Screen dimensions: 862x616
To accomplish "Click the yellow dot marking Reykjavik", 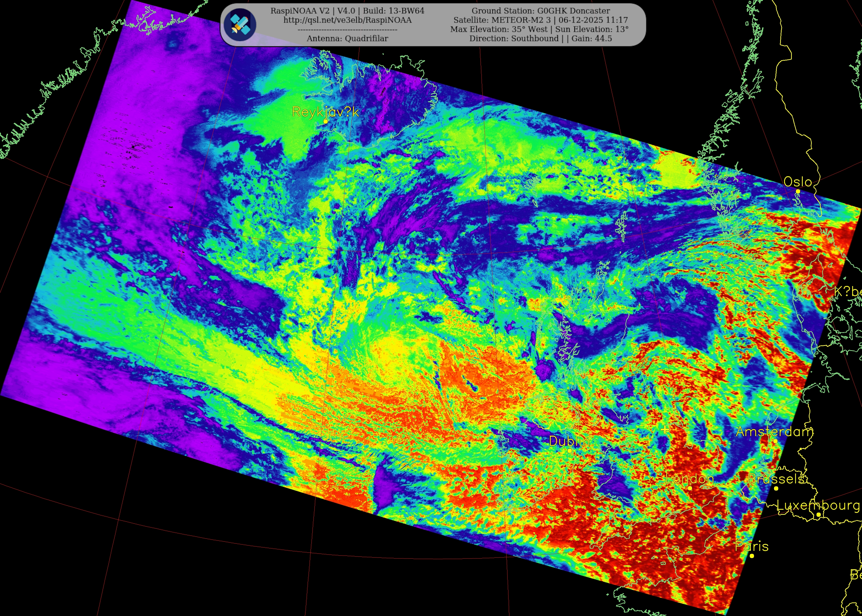I will click(325, 121).
